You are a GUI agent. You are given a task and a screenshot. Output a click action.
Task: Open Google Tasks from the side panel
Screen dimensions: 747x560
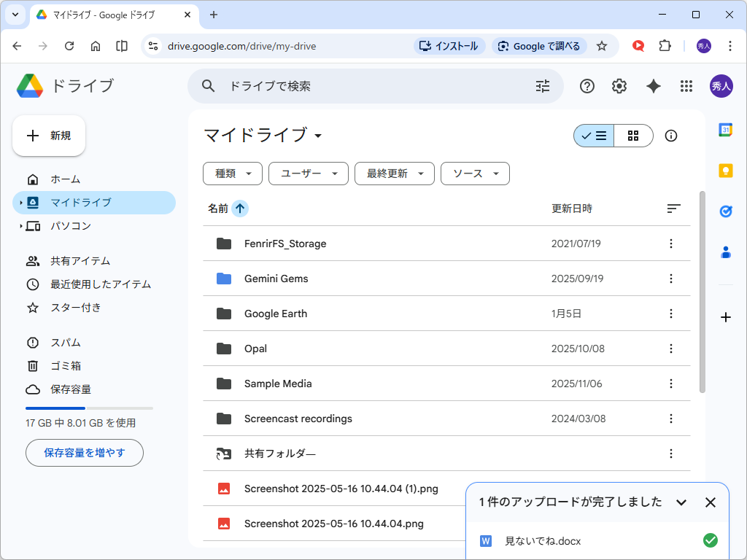724,211
